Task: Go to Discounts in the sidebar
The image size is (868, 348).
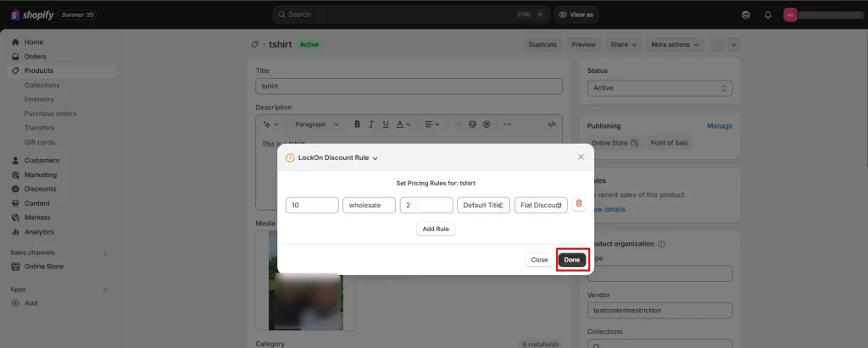Action: (40, 189)
